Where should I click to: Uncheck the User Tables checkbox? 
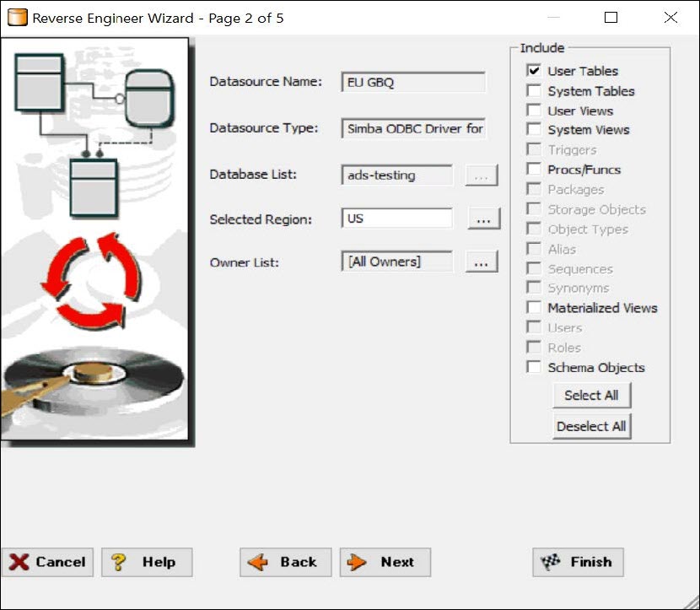click(x=534, y=71)
